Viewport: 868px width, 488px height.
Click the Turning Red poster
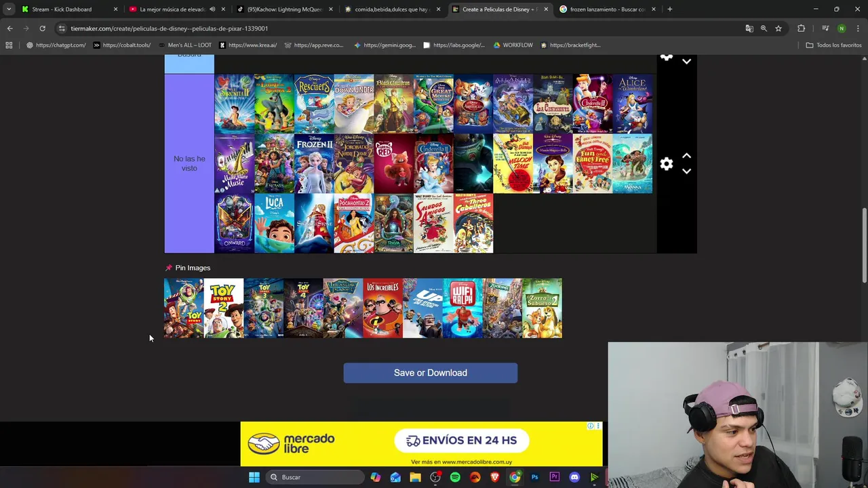[393, 164]
